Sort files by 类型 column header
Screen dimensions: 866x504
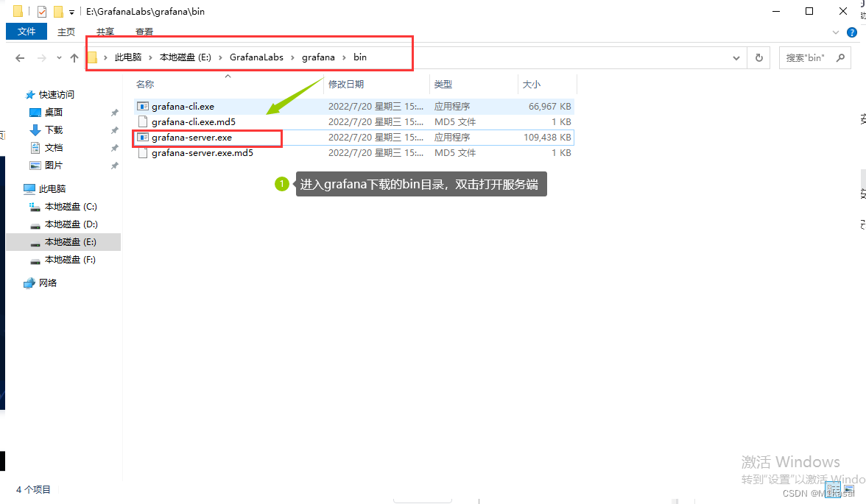(443, 85)
